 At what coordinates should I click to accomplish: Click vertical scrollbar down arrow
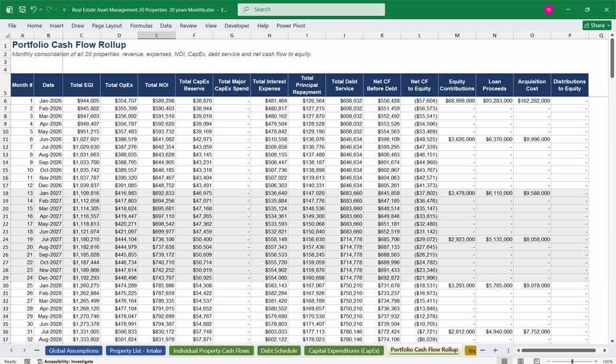click(x=612, y=342)
